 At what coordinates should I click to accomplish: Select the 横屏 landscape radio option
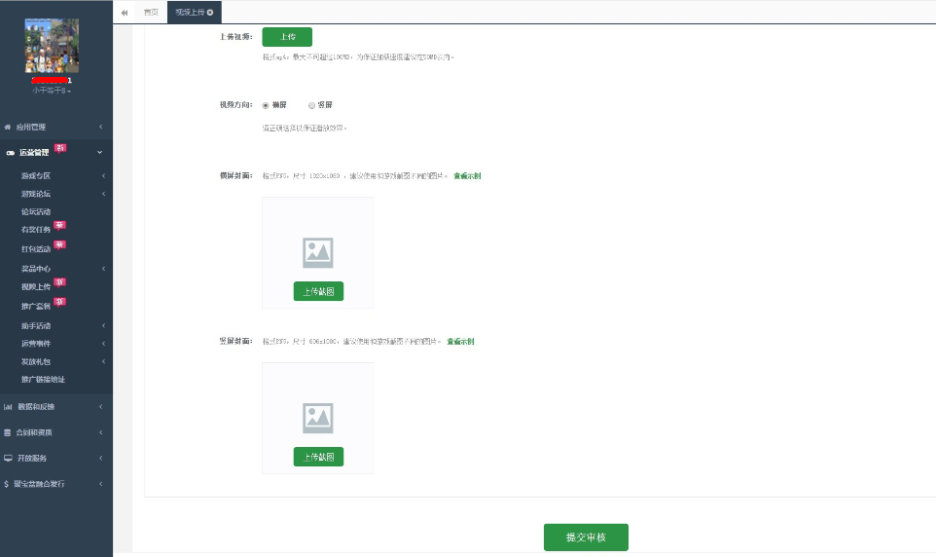point(265,105)
